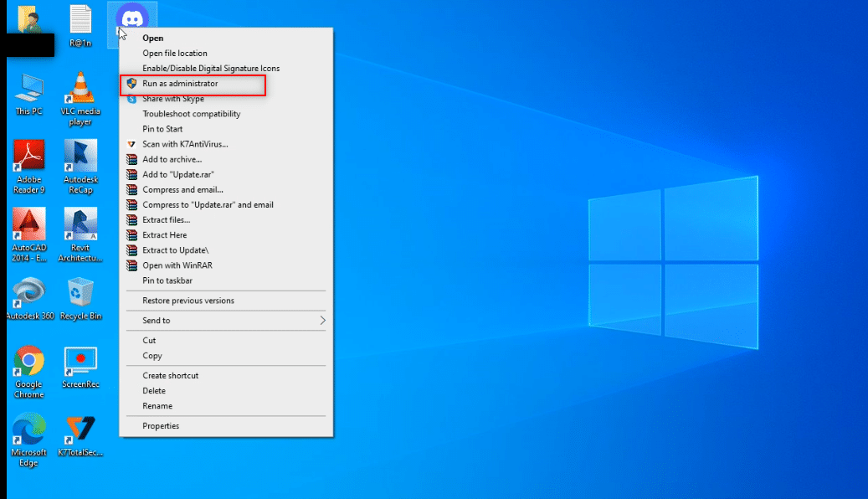Select the user folder icon on desktop
Screen dimensions: 868x499
pos(28,18)
